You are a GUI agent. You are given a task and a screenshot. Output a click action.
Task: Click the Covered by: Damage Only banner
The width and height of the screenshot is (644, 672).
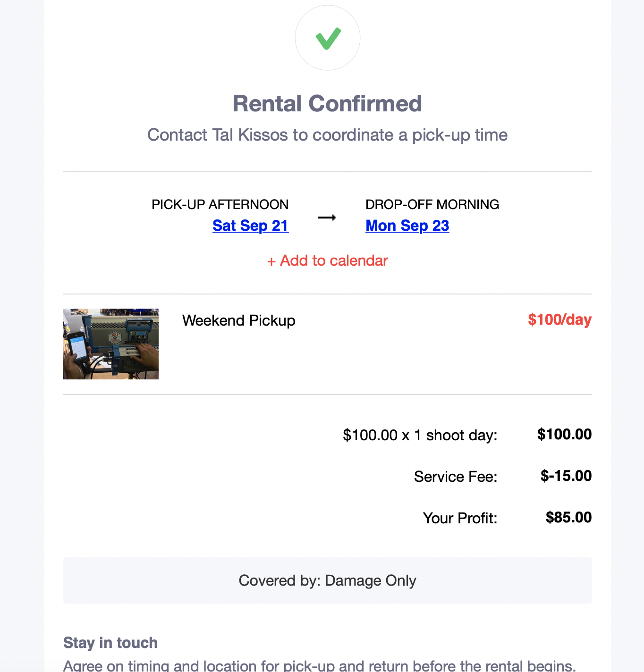[x=327, y=580]
